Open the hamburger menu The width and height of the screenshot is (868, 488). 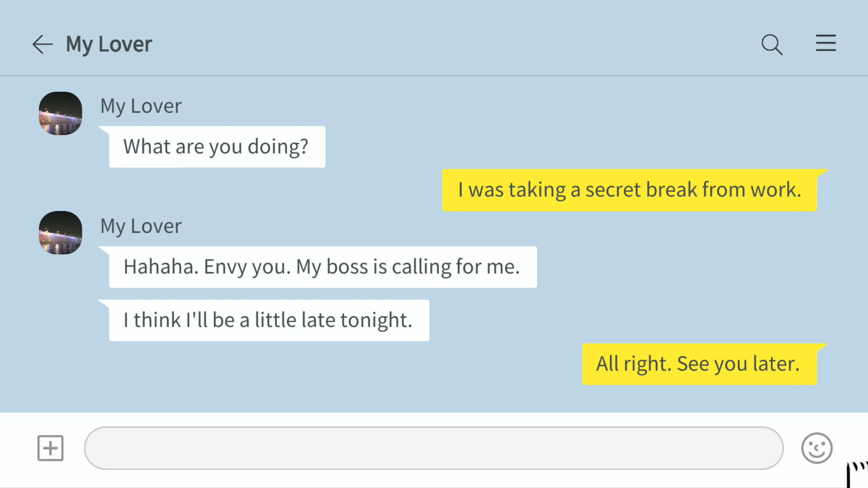pos(826,43)
